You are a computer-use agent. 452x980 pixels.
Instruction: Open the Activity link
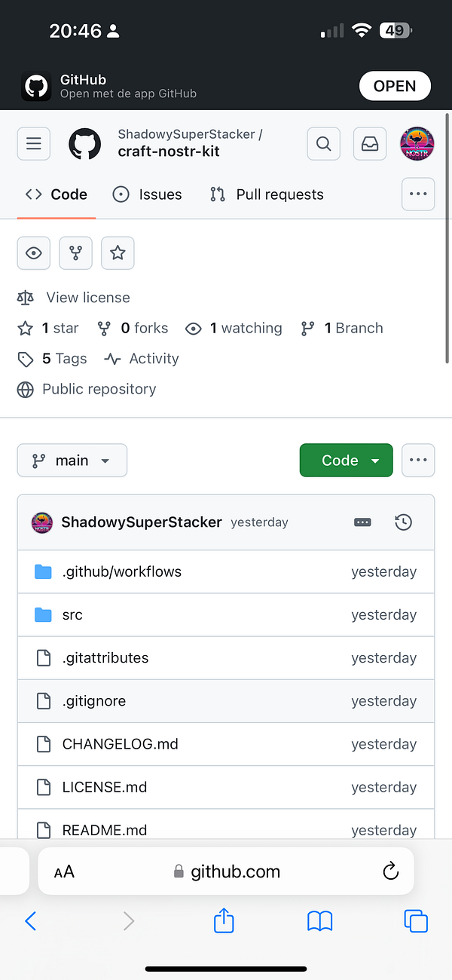(x=142, y=359)
